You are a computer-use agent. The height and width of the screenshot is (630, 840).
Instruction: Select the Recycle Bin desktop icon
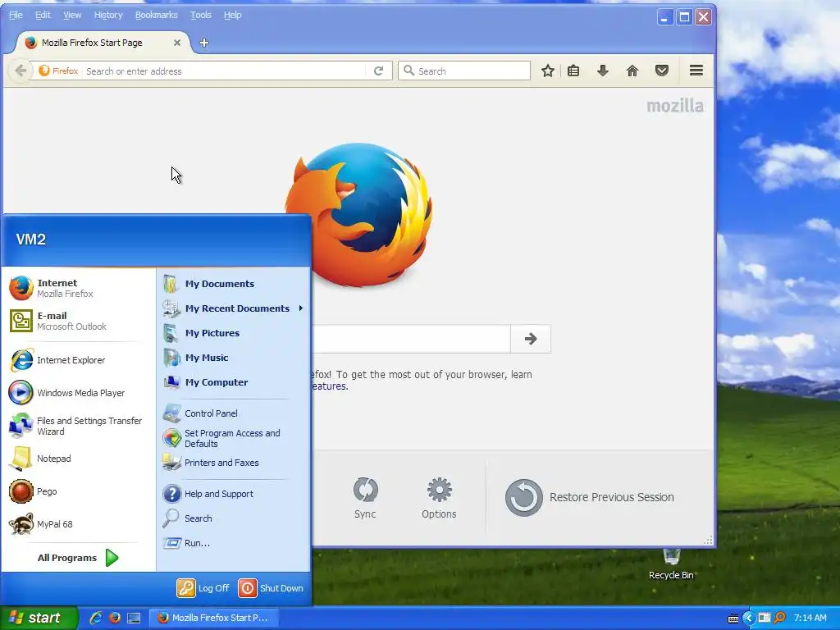(671, 564)
